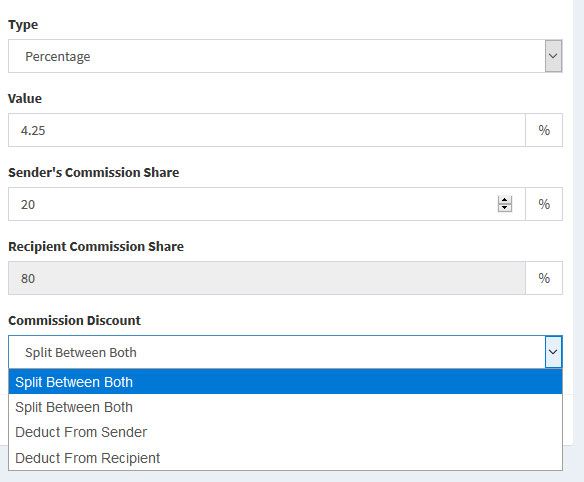Click the Recipient Commission Share label
Image resolution: width=584 pixels, height=482 pixels.
(x=96, y=246)
